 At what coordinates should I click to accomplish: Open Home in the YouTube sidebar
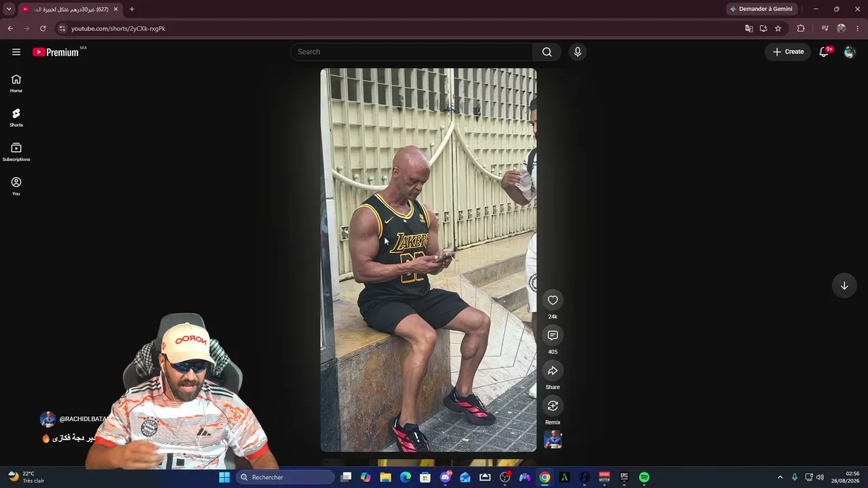tap(16, 83)
